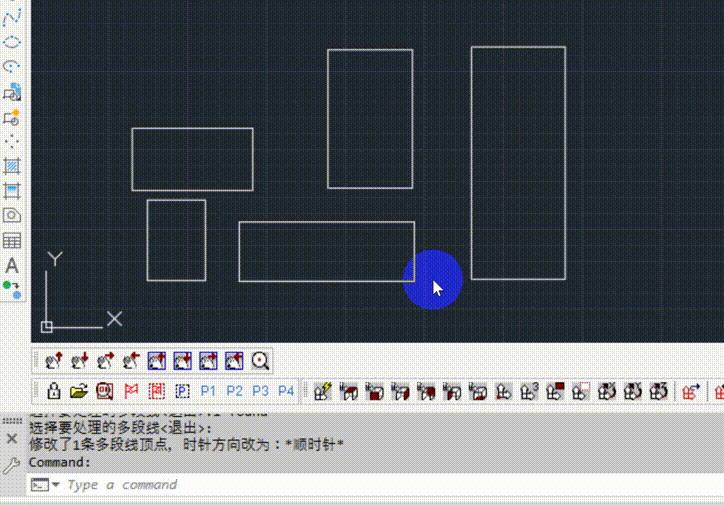Select the Point draw tool

coord(12,141)
